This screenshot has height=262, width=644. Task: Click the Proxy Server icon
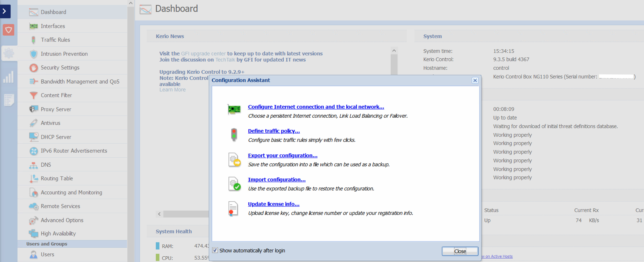pos(34,109)
